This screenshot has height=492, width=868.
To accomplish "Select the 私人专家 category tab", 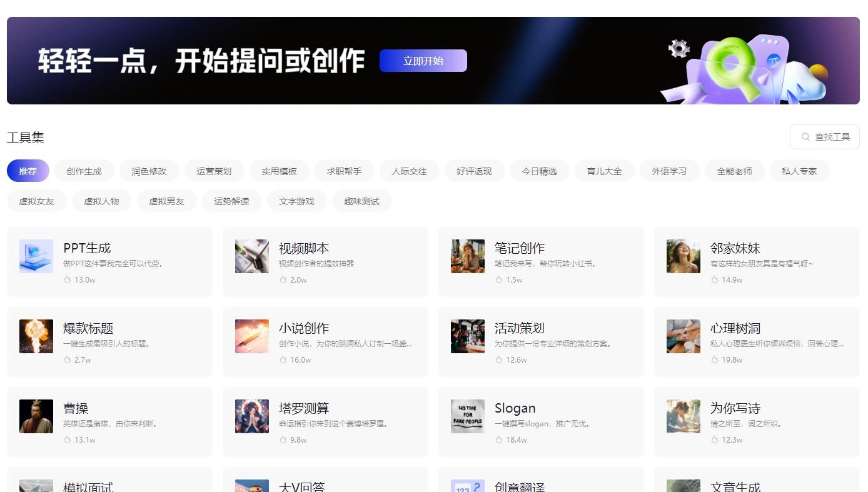I will click(x=800, y=171).
